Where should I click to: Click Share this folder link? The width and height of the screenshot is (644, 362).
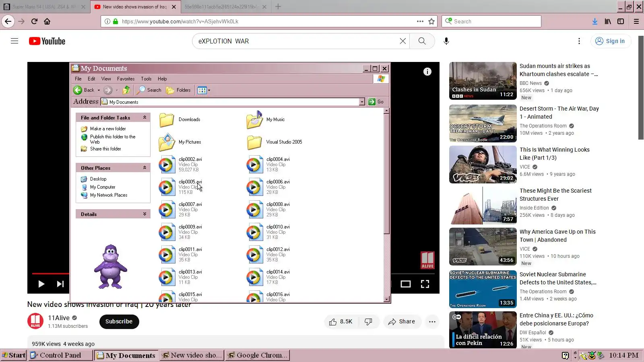click(x=105, y=149)
